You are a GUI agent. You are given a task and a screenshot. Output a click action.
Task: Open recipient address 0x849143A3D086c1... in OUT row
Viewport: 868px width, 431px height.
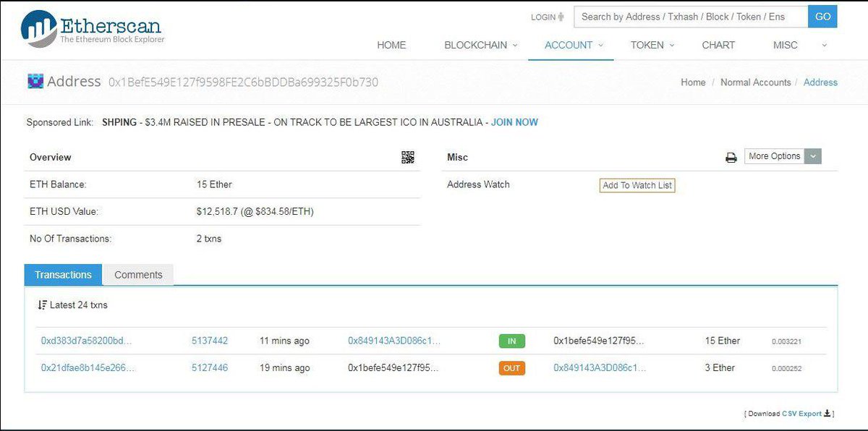(x=600, y=367)
